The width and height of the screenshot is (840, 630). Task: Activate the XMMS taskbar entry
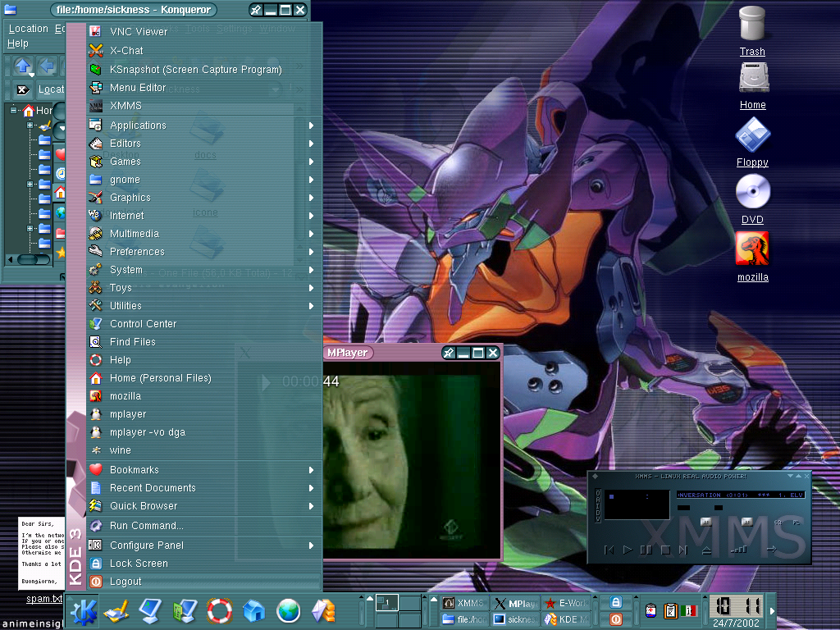click(x=464, y=603)
